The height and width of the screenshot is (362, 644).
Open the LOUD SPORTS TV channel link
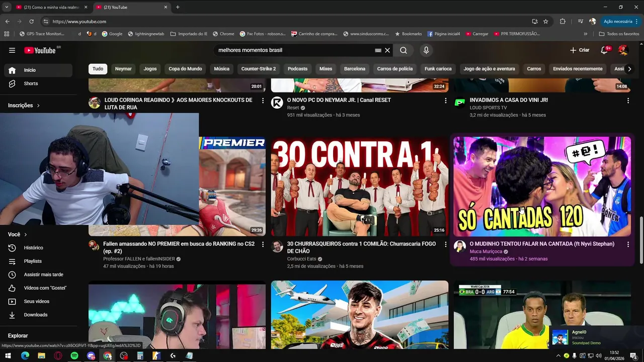(x=488, y=108)
